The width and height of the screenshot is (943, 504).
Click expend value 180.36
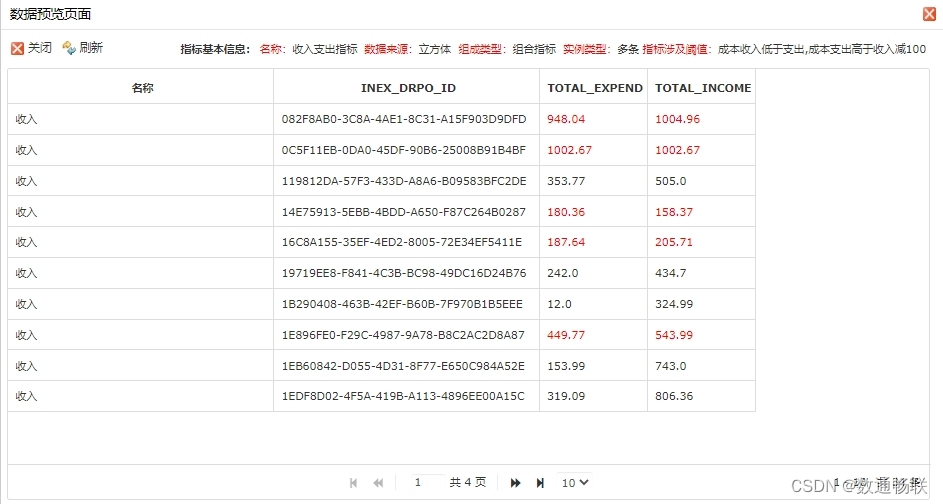point(566,212)
